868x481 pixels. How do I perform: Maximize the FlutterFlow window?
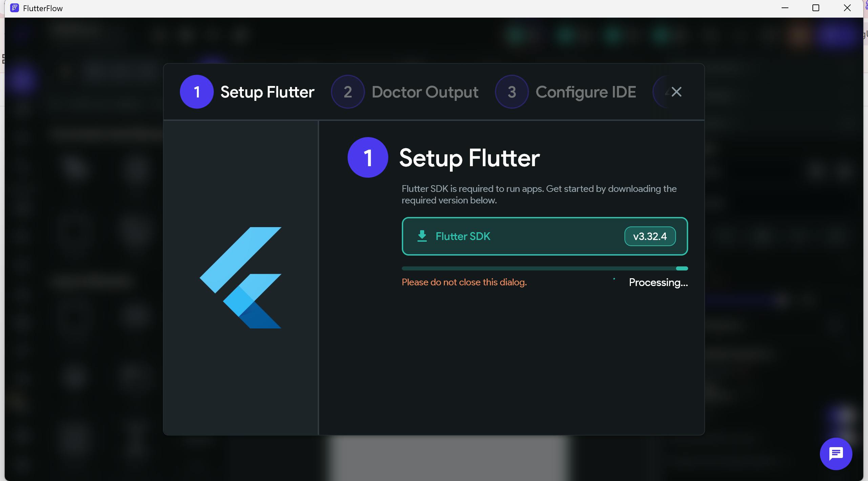(816, 8)
